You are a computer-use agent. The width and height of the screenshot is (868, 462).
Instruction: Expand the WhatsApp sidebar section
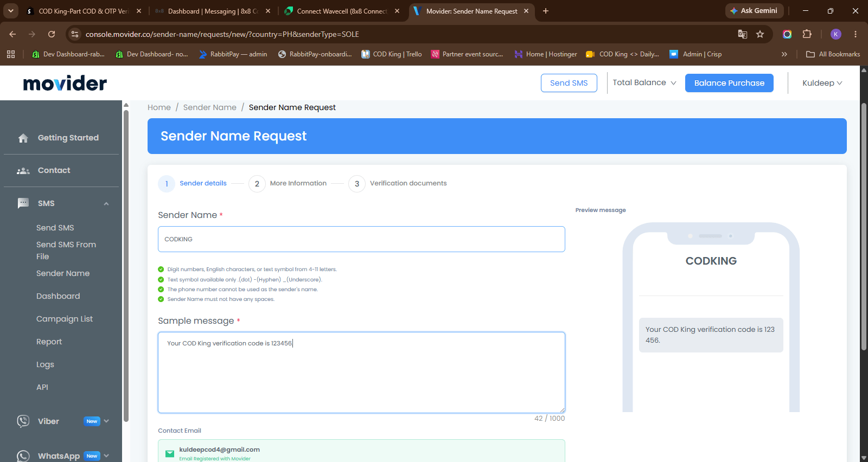(106, 456)
